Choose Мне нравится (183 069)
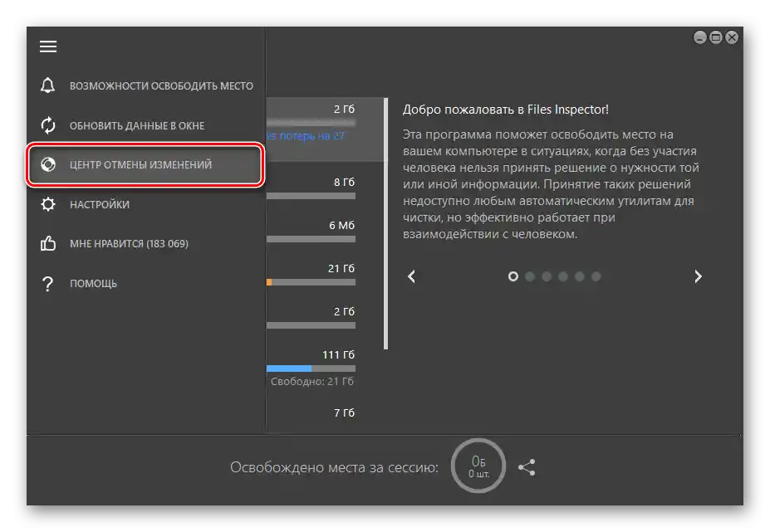 pyautogui.click(x=145, y=244)
